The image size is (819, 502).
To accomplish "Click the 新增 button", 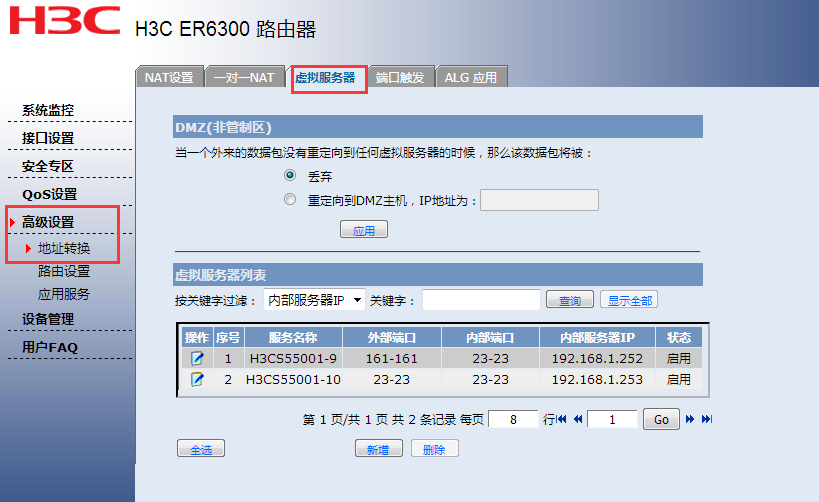I will pos(379,448).
